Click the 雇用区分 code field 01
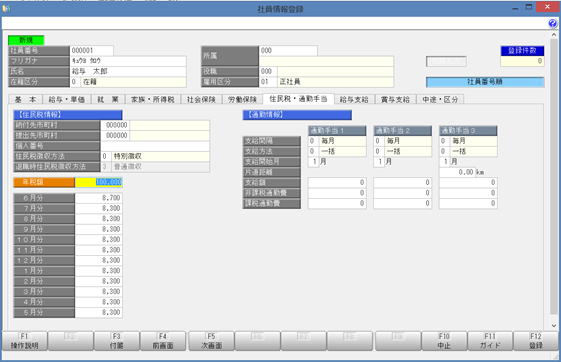 (x=268, y=82)
